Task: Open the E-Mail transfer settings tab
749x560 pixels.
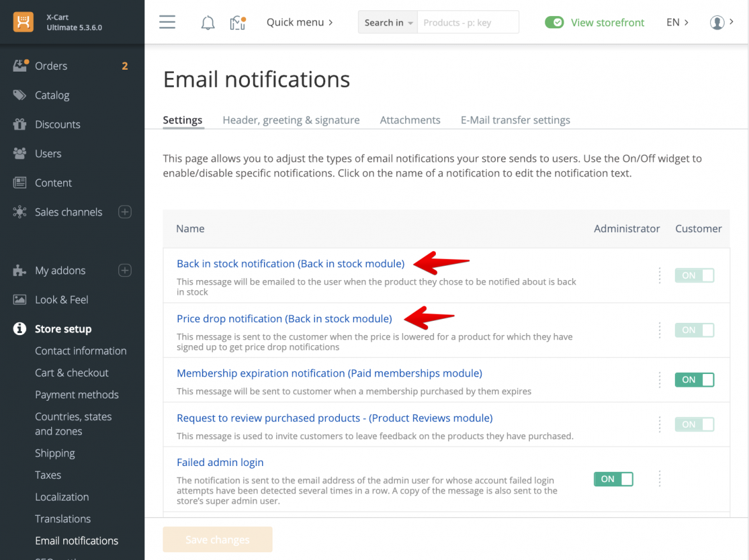Action: (x=515, y=120)
